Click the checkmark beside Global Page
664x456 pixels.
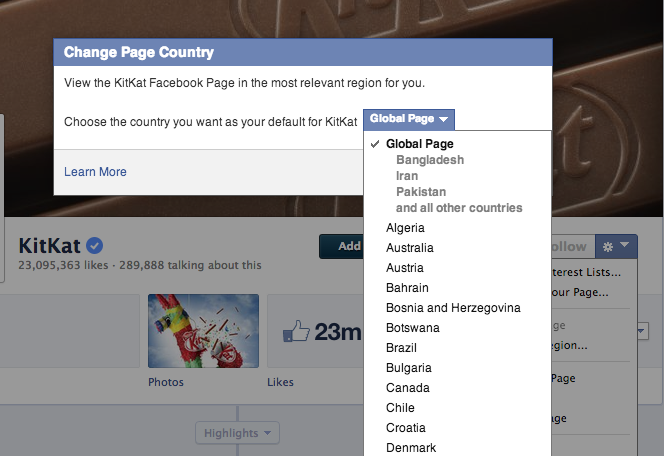click(375, 144)
